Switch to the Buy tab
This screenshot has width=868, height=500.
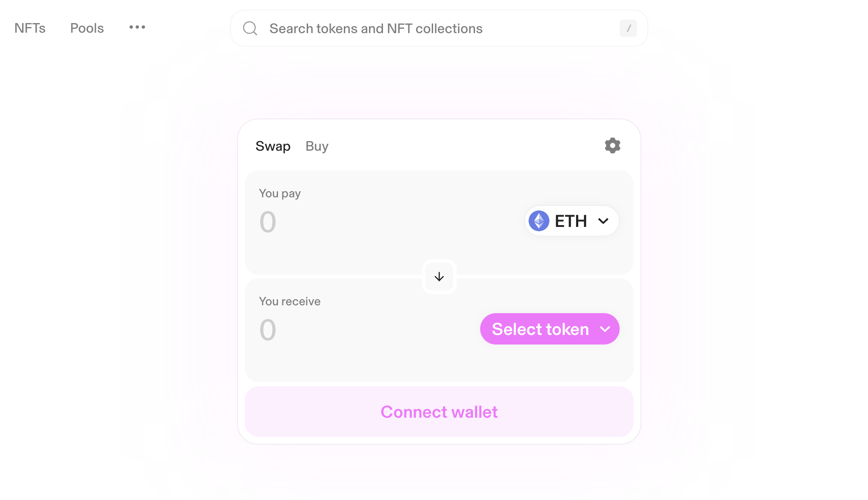[316, 146]
